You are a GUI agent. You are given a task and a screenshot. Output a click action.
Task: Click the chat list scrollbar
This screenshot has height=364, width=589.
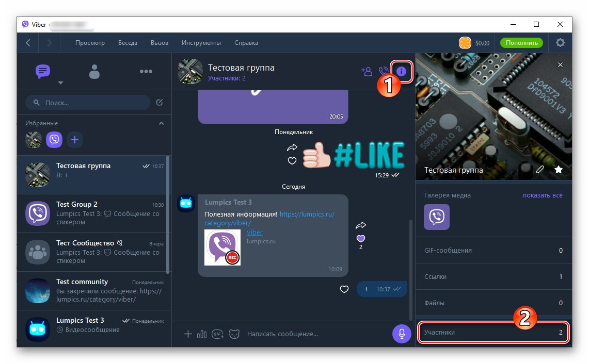coord(168,214)
